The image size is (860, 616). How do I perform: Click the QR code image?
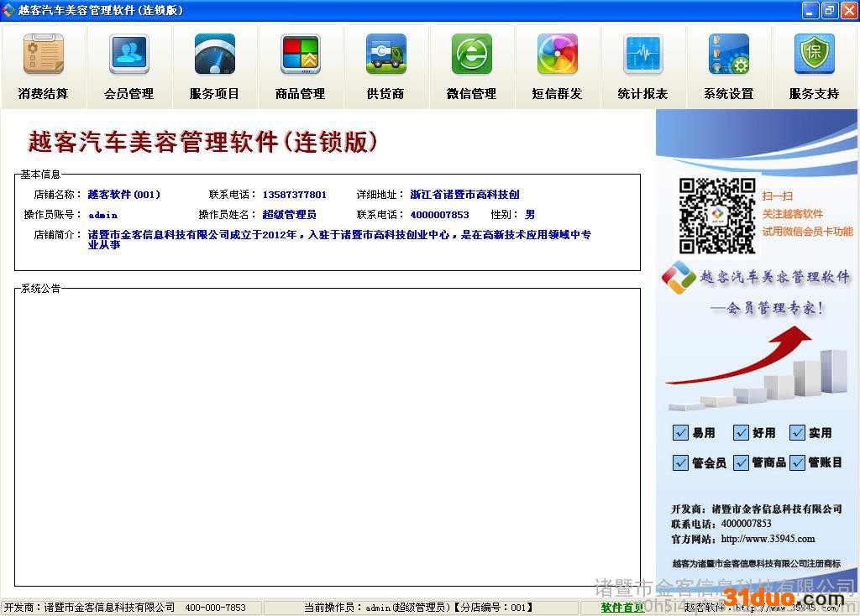(716, 216)
